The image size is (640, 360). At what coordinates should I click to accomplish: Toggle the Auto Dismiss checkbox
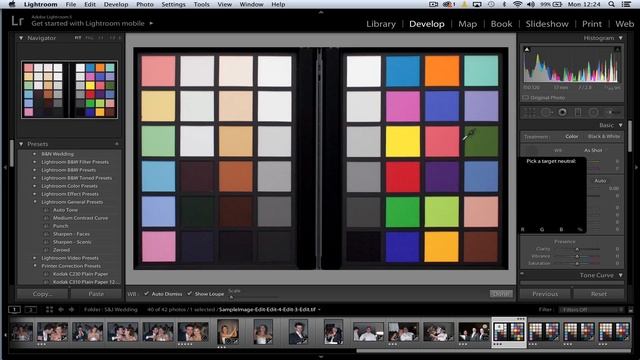coord(147,293)
